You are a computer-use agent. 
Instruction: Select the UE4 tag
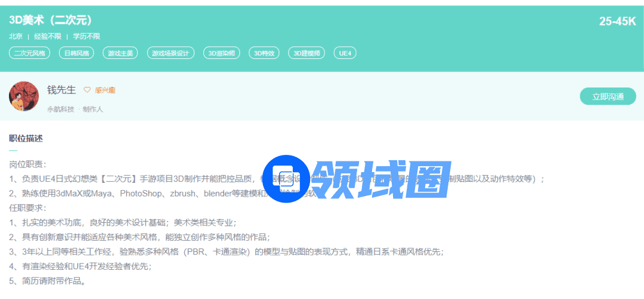(x=345, y=53)
